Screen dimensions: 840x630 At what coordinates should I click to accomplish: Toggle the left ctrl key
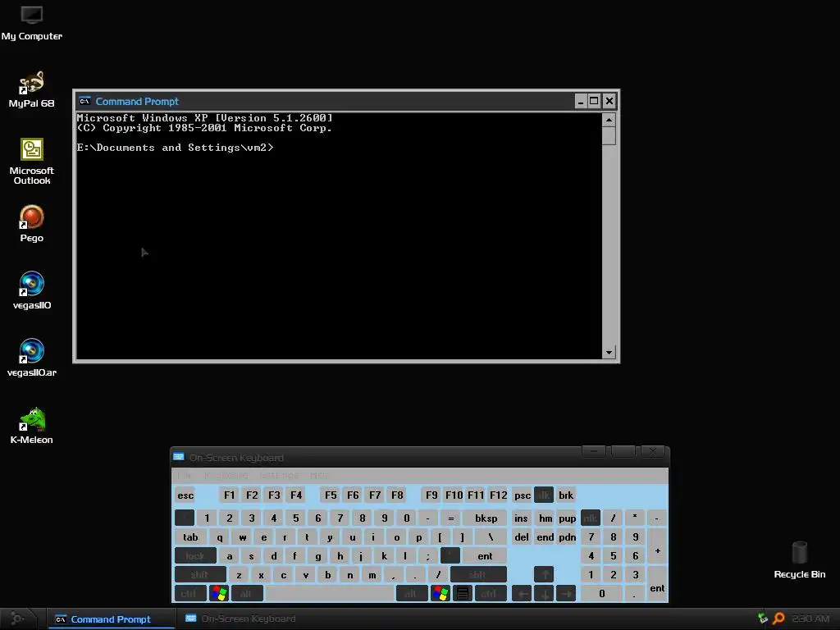tap(190, 594)
